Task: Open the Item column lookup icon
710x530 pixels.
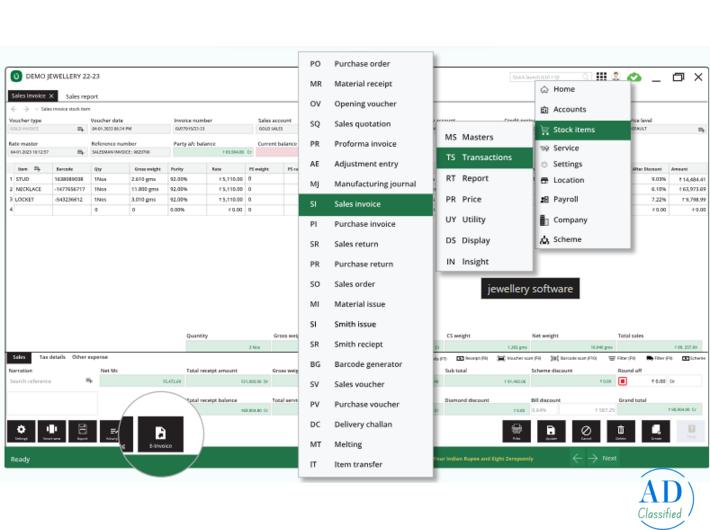Action: 37,169
